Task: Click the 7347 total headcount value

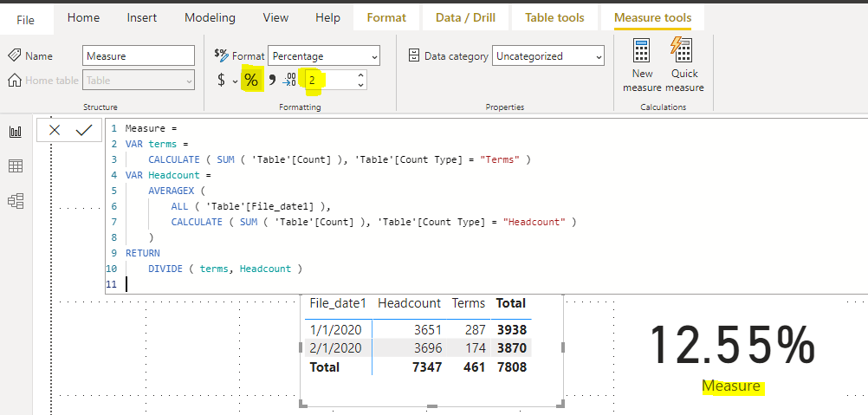Action: pyautogui.click(x=427, y=366)
